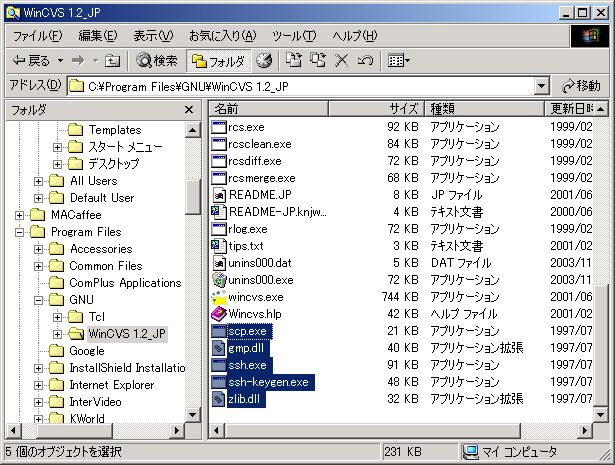Sort by the 種類 column header
This screenshot has width=615, height=465.
484,109
